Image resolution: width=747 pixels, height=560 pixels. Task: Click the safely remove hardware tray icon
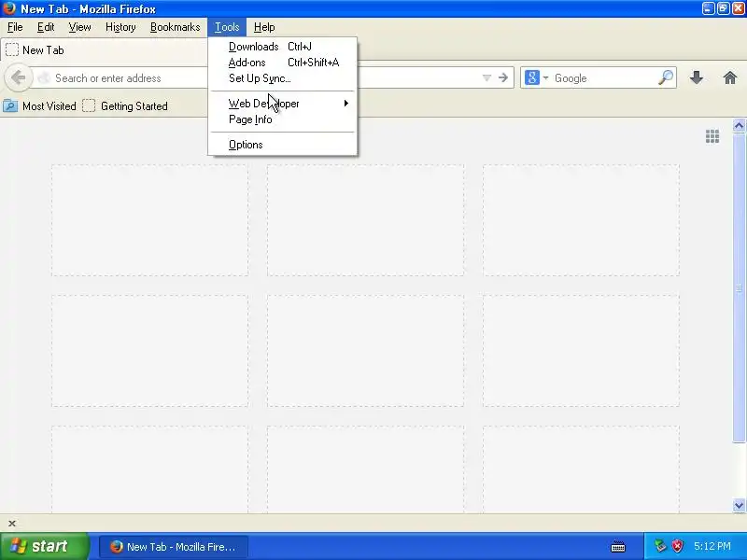[660, 546]
